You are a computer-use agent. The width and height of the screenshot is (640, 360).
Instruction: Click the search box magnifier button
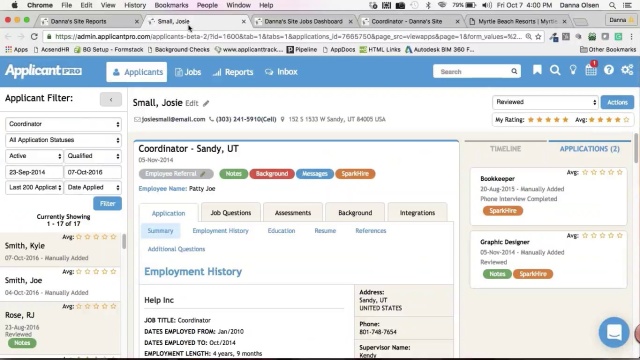pos(514,71)
